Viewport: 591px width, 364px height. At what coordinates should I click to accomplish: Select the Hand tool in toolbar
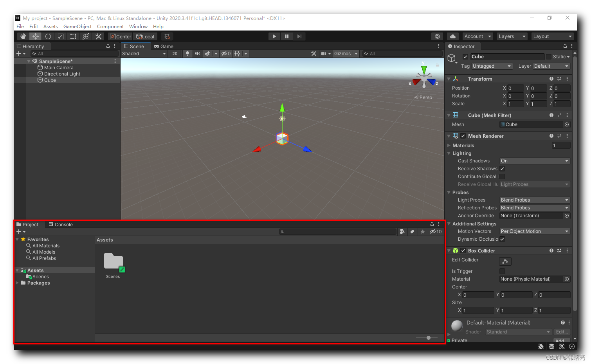coord(23,36)
